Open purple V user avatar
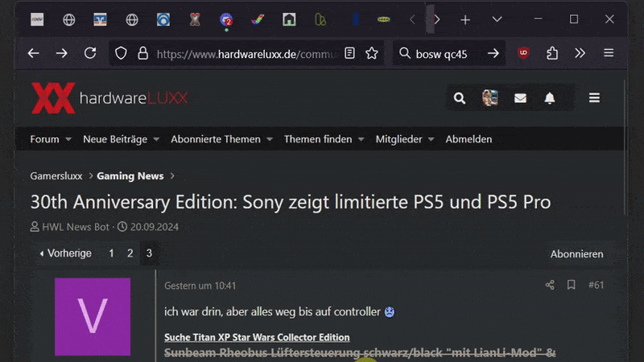This screenshot has height=362, width=644. (93, 316)
